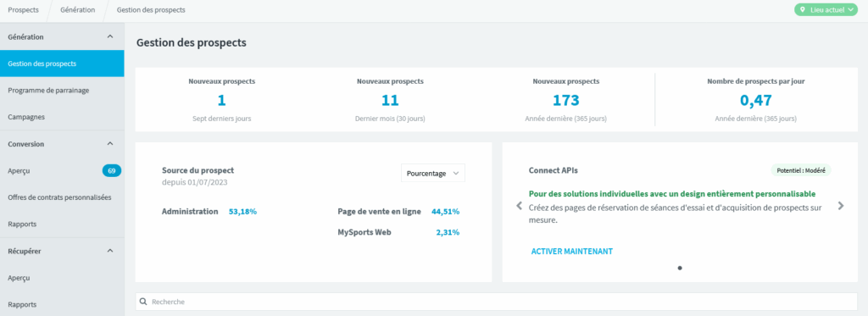Click the Prospects breadcrumb
Viewport: 868px width, 316px height.
[x=23, y=10]
